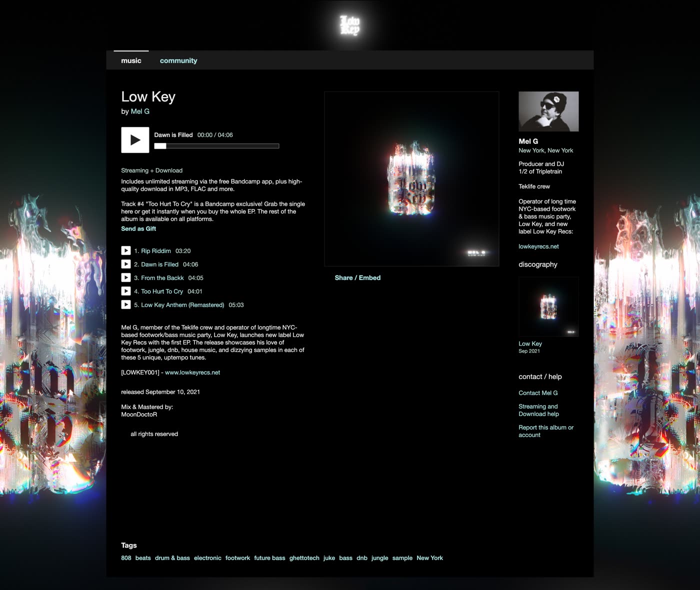
Task: Select the beats tag
Action: click(143, 558)
